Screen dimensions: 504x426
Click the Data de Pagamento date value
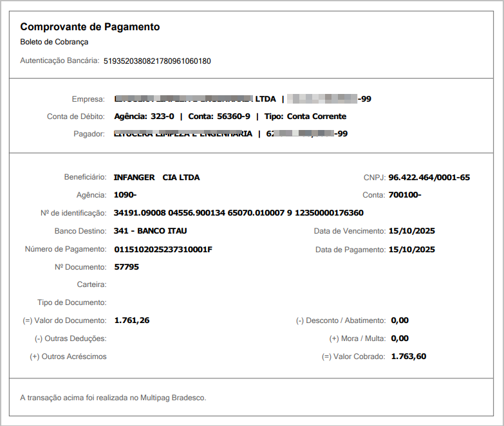(412, 249)
